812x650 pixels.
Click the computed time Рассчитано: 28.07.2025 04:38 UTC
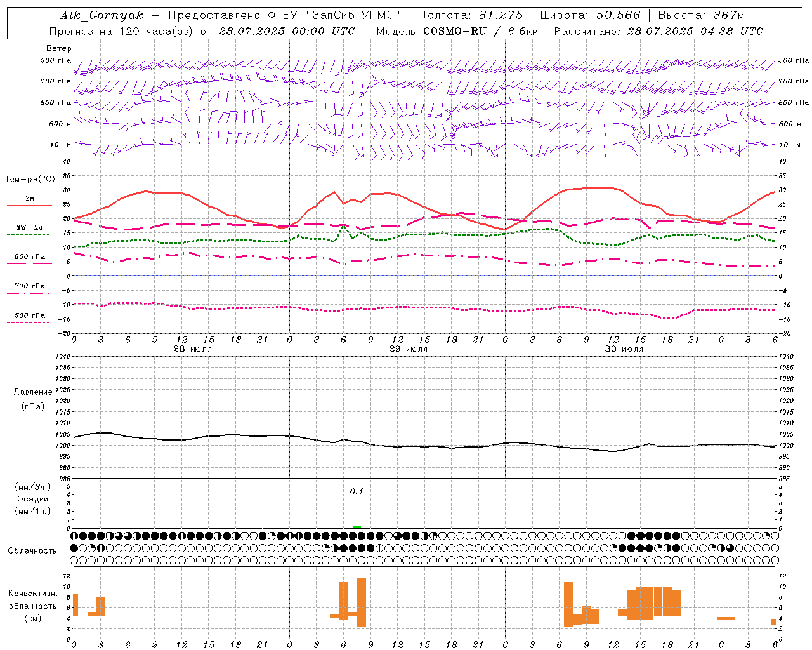[x=658, y=31]
